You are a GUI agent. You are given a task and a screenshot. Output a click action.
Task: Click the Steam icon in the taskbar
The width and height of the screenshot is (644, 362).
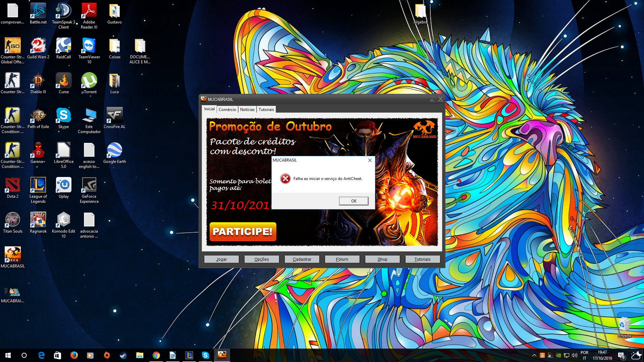pos(123,355)
